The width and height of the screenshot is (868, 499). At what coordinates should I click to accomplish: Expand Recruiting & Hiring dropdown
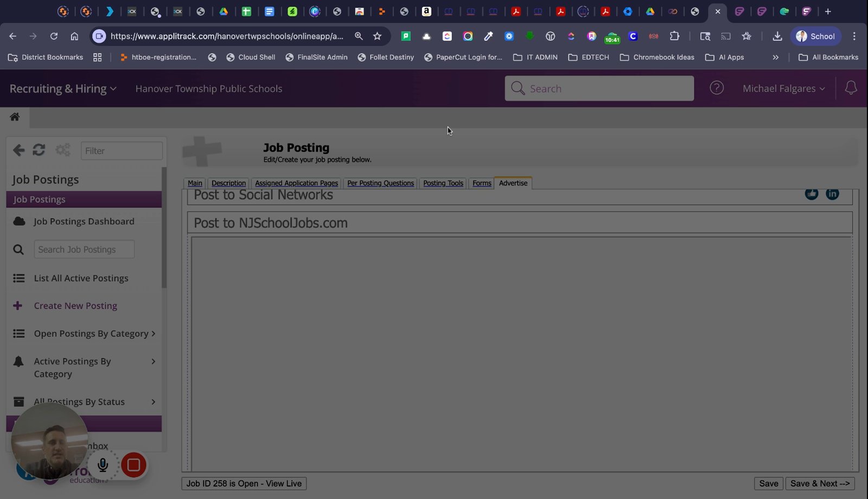(63, 88)
